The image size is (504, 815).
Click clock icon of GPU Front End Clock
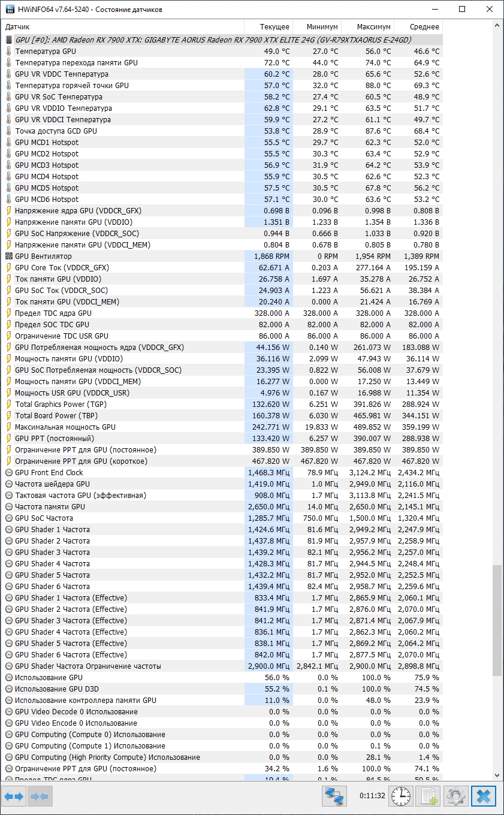(x=9, y=473)
